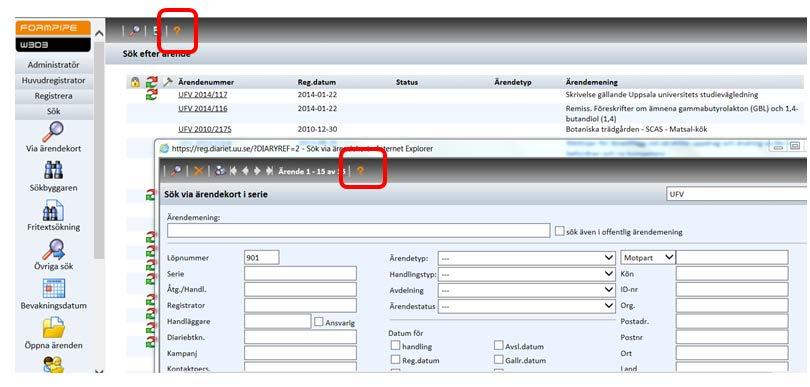Click Internet Explorer icon in popup title

coord(164,148)
